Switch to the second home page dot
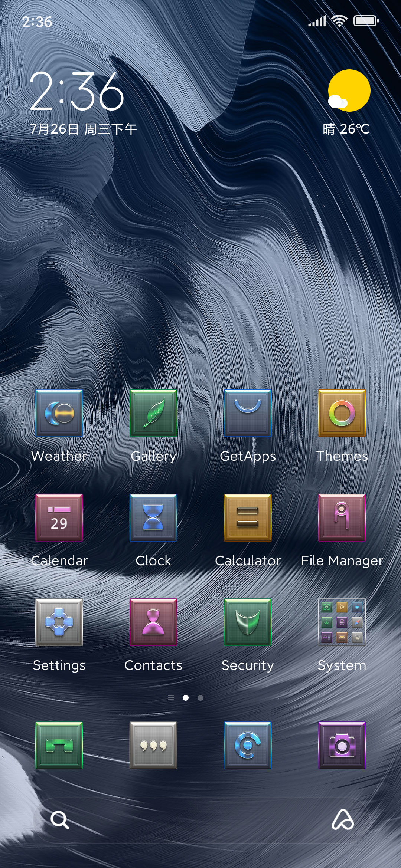This screenshot has width=401, height=868. coord(200,698)
